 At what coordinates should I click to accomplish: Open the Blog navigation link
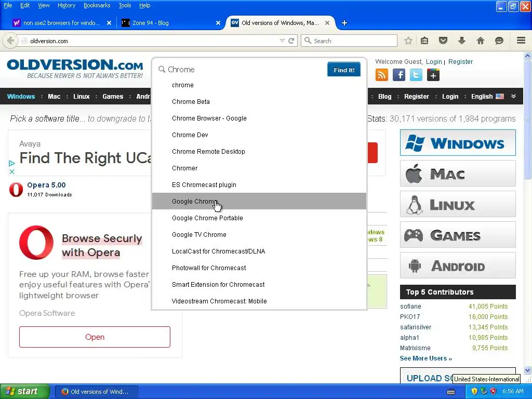click(385, 96)
